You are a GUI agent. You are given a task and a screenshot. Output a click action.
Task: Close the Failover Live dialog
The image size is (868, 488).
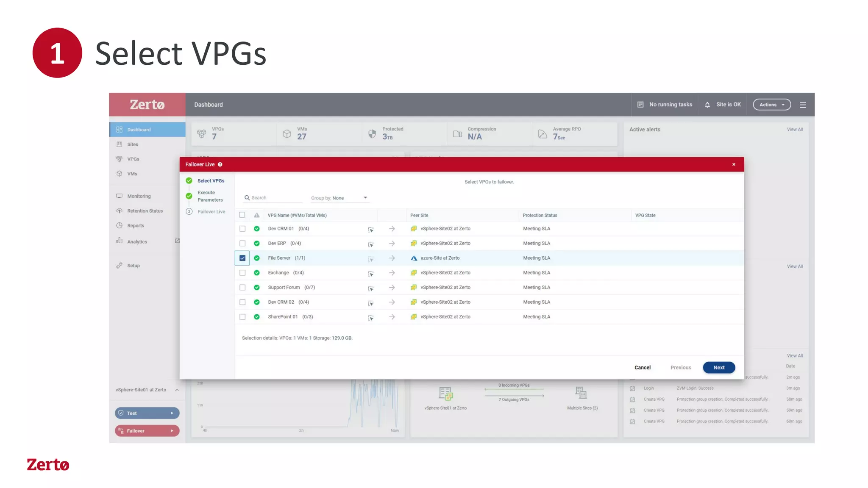[734, 164]
